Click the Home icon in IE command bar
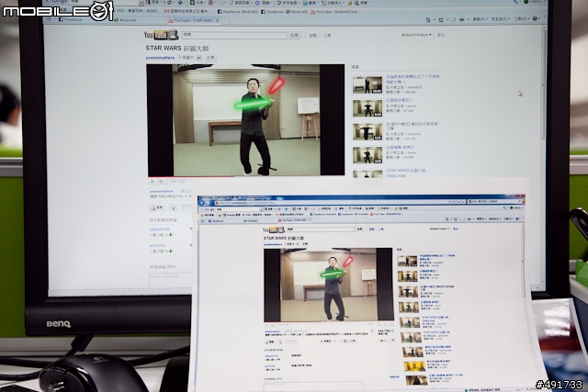This screenshot has width=588, height=392. (428, 19)
